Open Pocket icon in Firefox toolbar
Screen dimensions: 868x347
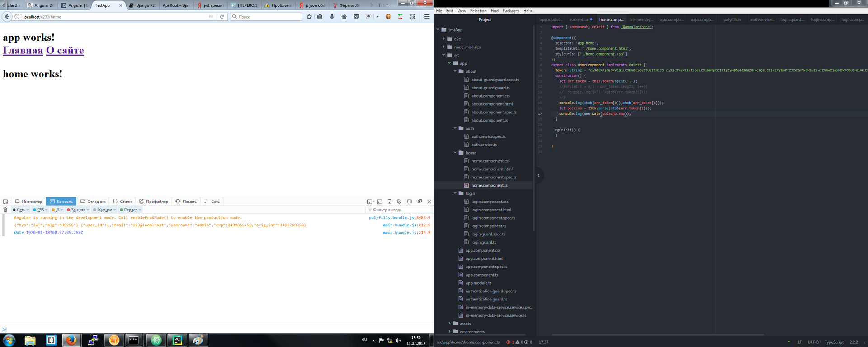(356, 17)
